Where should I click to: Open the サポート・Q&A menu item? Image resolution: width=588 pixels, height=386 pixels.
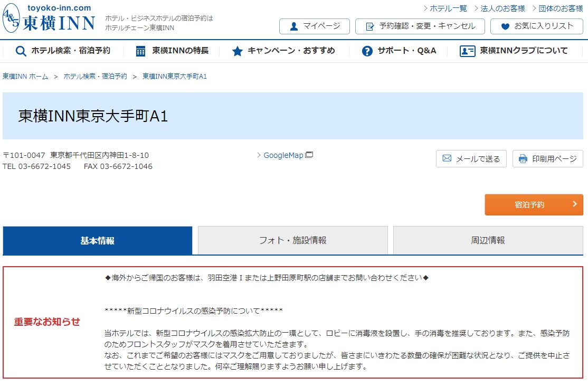click(x=399, y=51)
